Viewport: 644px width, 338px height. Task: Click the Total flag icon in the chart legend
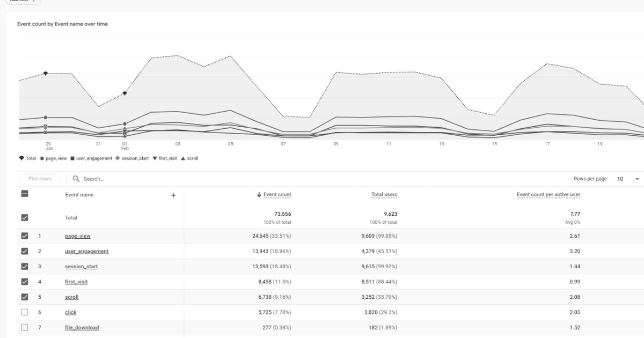pyautogui.click(x=21, y=158)
